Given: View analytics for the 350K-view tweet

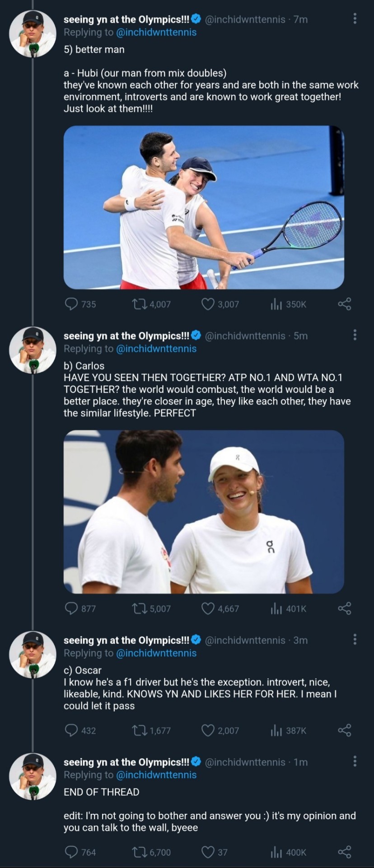Looking at the screenshot, I should click(x=276, y=304).
